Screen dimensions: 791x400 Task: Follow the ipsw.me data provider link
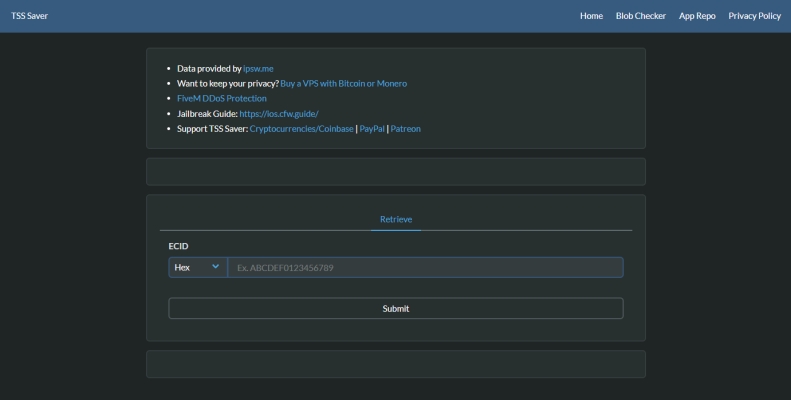pyautogui.click(x=258, y=69)
